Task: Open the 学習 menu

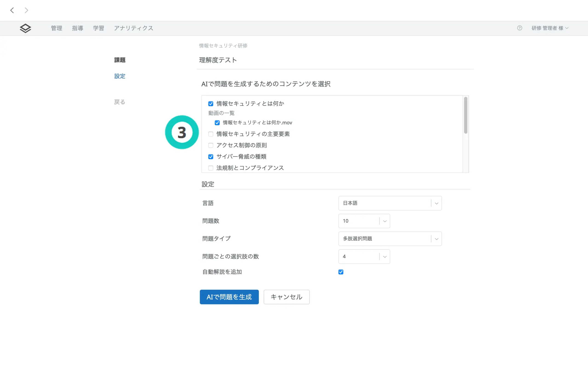Action: click(98, 28)
